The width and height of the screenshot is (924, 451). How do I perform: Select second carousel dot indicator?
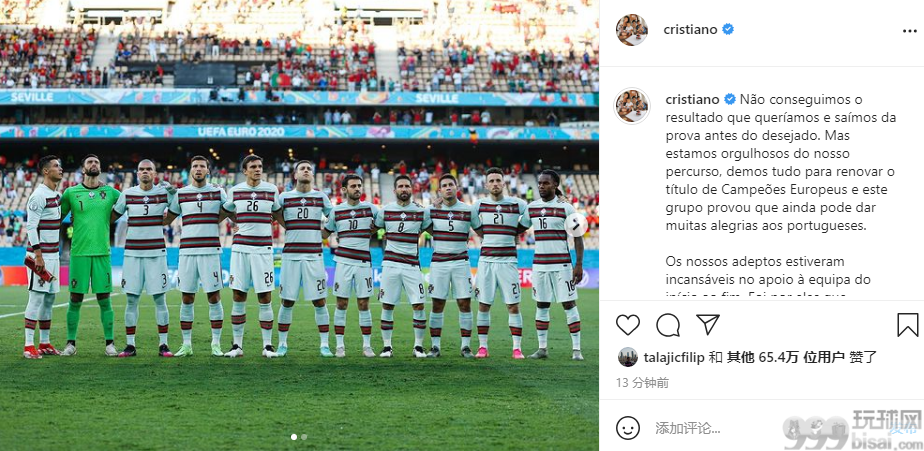click(304, 437)
